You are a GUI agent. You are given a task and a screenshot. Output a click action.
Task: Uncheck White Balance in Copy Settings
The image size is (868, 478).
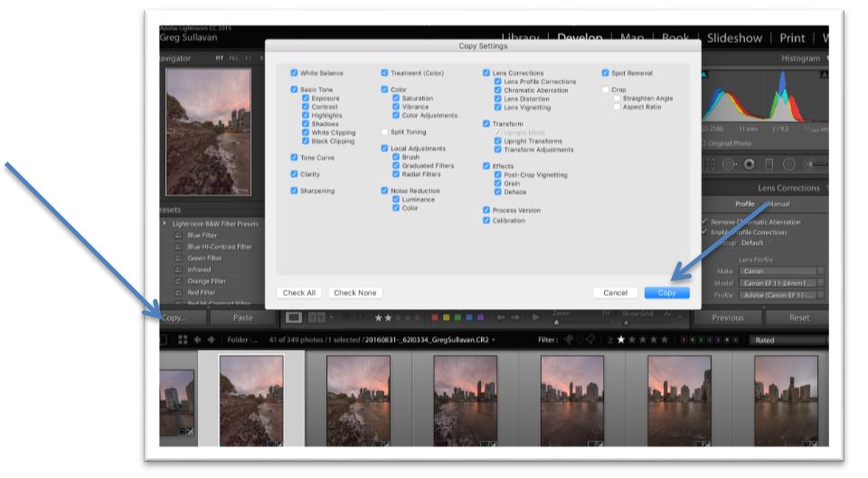click(294, 72)
